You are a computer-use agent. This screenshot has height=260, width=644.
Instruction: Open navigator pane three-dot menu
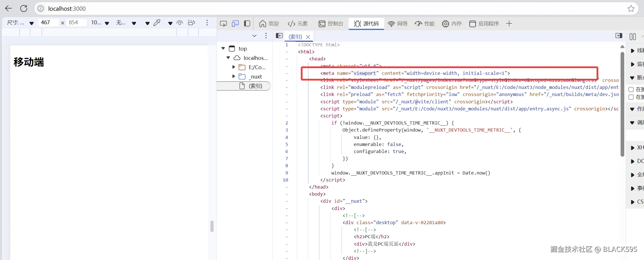point(266,36)
